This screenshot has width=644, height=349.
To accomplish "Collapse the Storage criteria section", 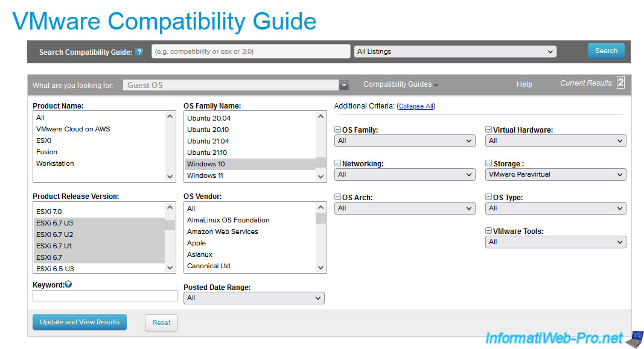I will pyautogui.click(x=488, y=163).
